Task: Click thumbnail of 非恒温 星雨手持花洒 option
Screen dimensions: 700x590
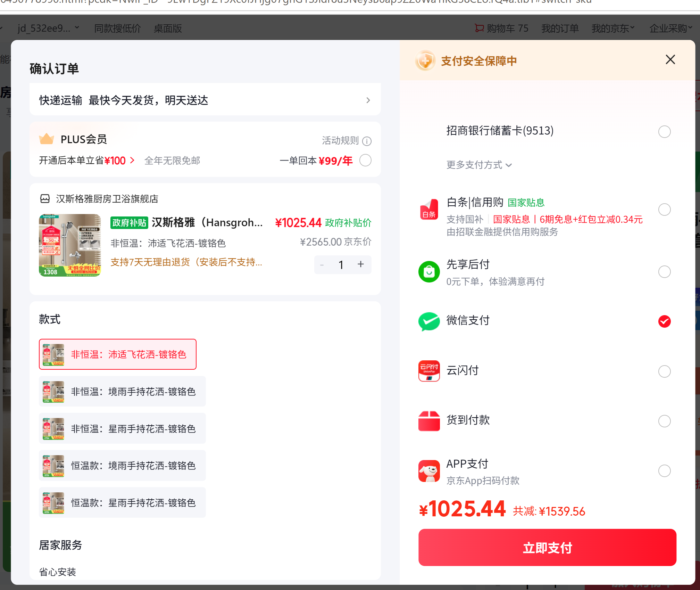Action: coord(53,429)
